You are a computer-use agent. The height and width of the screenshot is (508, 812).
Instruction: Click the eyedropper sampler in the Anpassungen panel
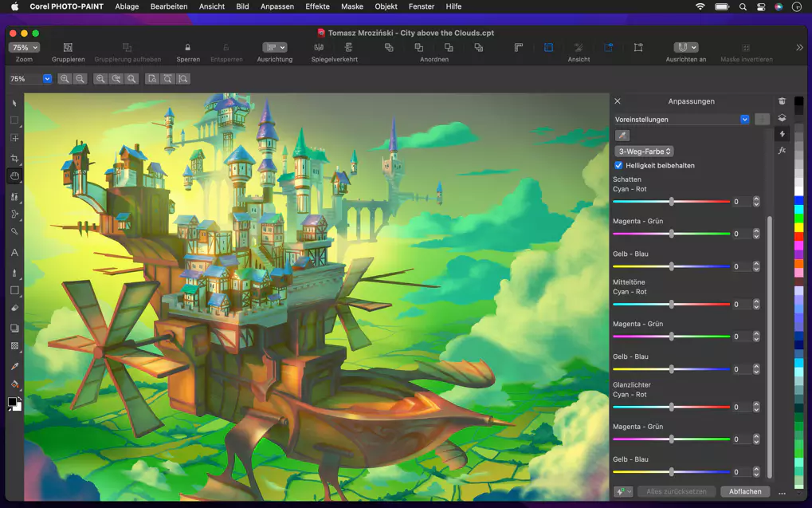622,136
